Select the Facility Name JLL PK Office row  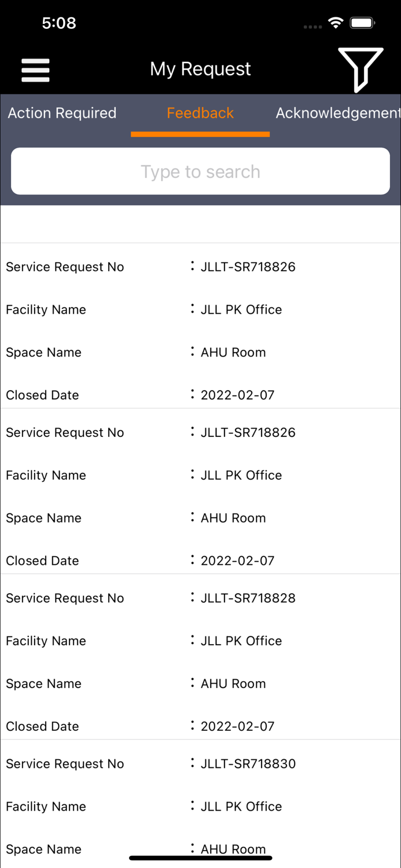tap(200, 310)
